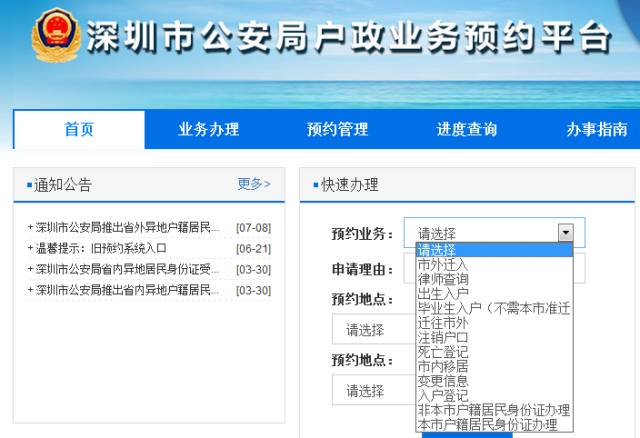Switch to the 预约管理 tab
Viewport: 640px width, 438px height.
[x=338, y=129]
